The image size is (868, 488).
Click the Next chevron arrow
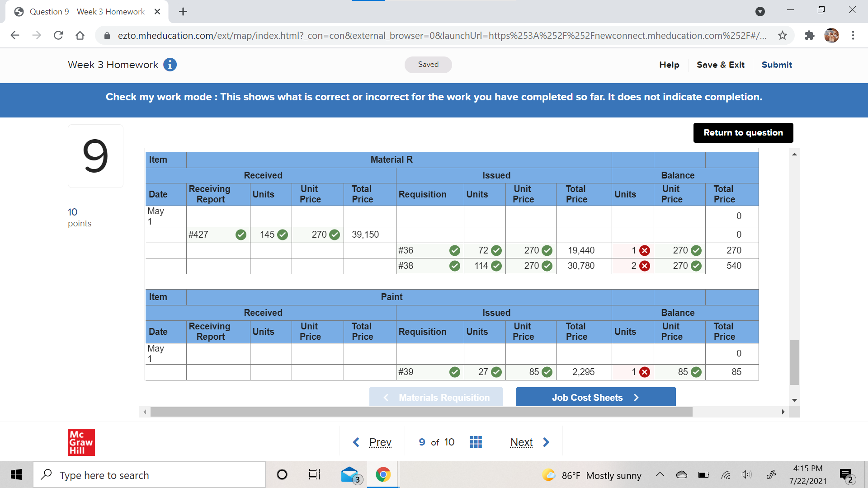point(546,442)
